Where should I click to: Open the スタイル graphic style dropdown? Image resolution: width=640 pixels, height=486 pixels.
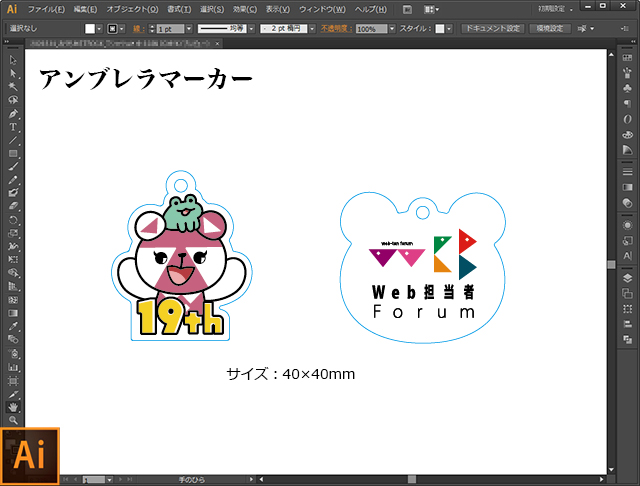pyautogui.click(x=449, y=29)
